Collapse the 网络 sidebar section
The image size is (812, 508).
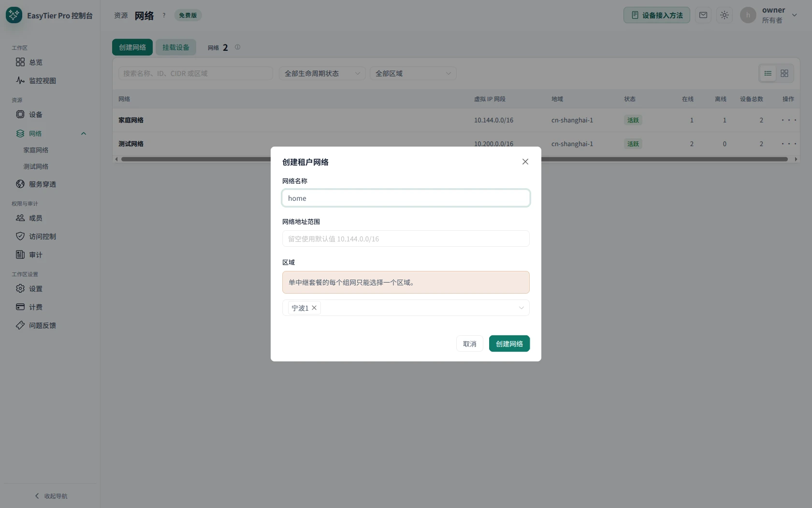[x=84, y=134]
